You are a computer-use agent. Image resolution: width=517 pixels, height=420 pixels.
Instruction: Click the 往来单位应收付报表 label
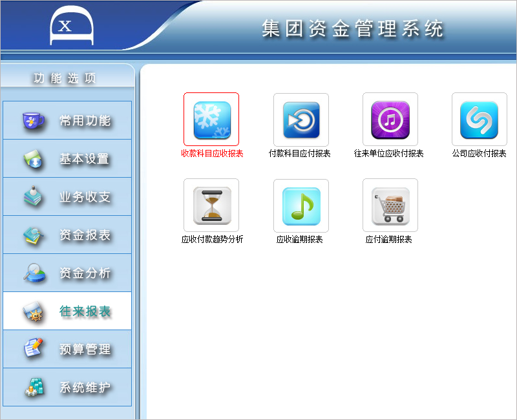pos(388,153)
